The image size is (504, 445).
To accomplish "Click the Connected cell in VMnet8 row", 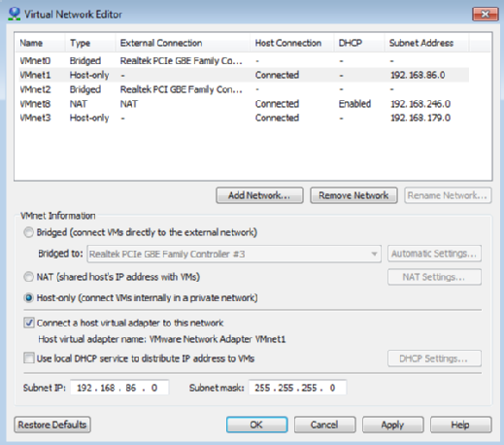I will (277, 104).
